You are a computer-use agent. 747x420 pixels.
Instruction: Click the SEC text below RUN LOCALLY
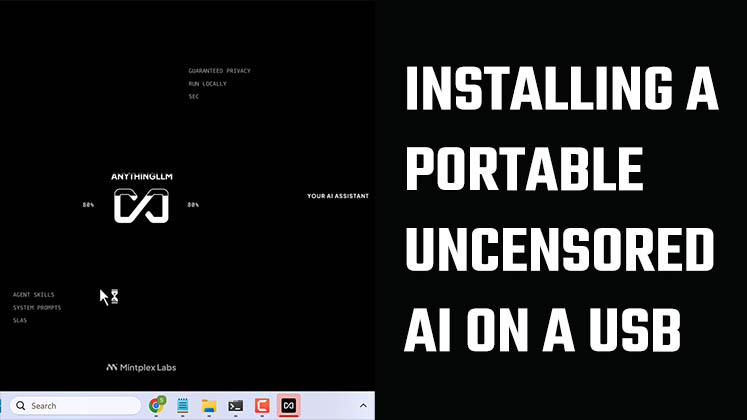193,97
